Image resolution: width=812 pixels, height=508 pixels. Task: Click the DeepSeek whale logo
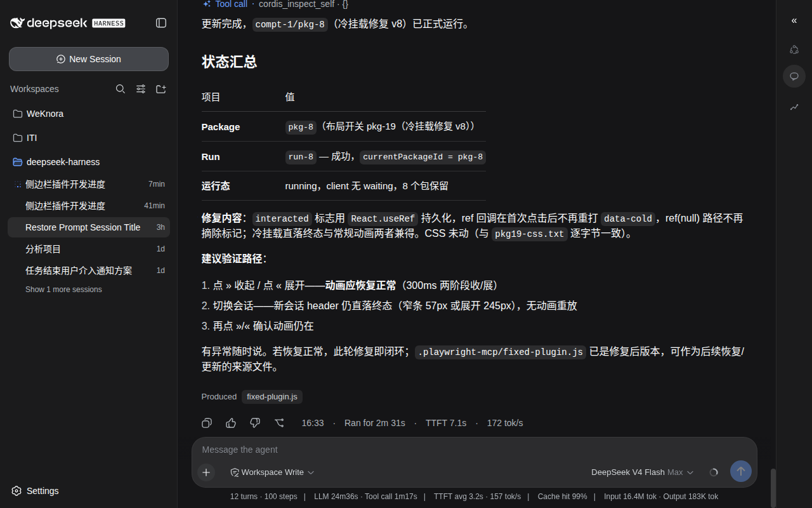(x=18, y=23)
